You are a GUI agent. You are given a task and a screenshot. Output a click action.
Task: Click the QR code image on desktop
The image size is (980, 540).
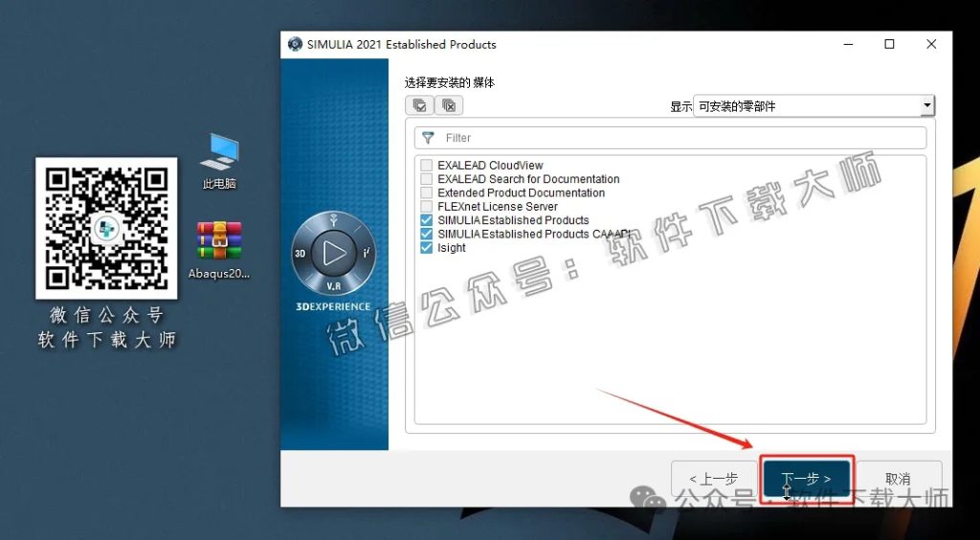tap(106, 228)
